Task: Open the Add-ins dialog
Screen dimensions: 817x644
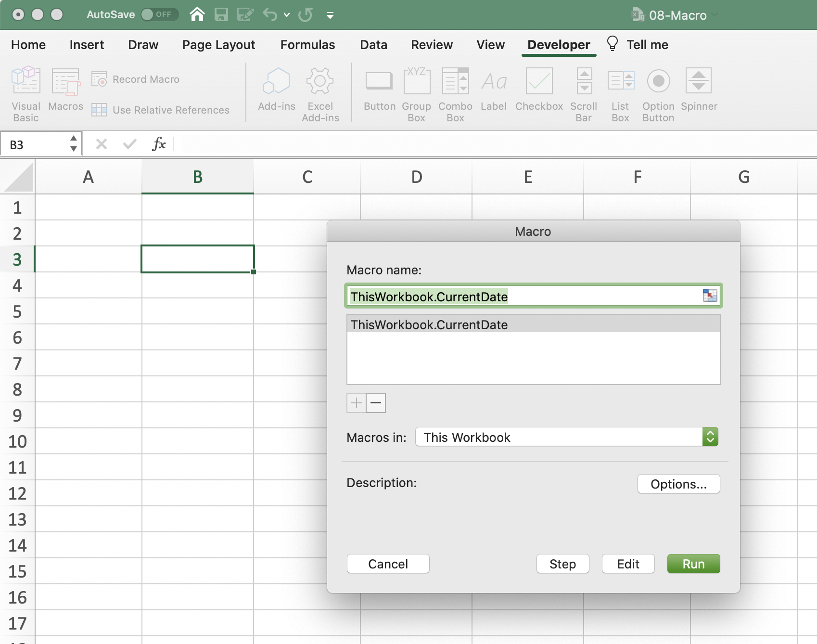Action: pyautogui.click(x=277, y=90)
